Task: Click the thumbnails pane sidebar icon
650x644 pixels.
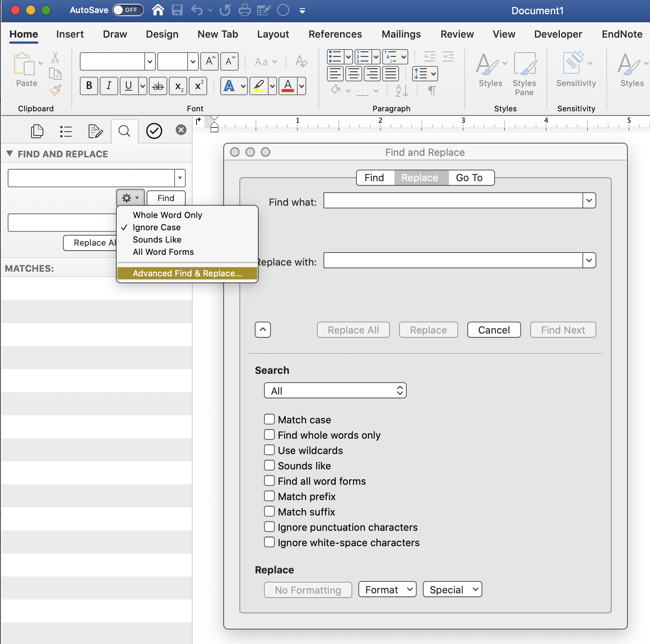Action: (37, 132)
